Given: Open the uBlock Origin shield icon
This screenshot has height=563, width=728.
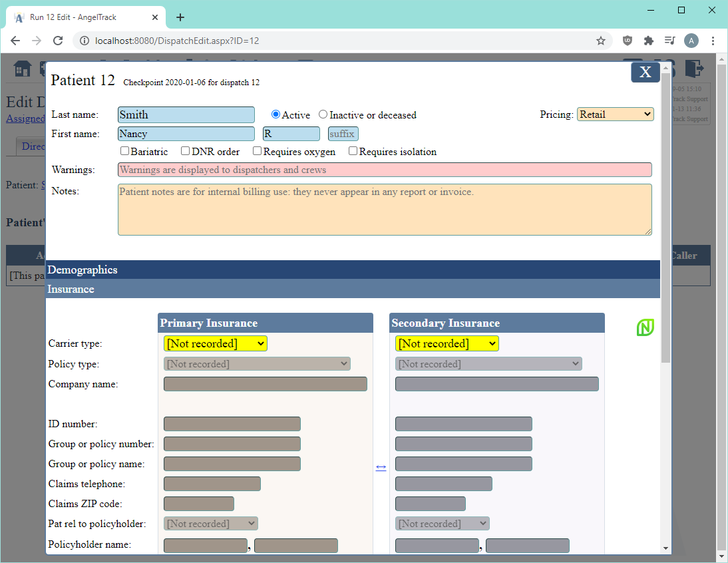Looking at the screenshot, I should pos(628,41).
